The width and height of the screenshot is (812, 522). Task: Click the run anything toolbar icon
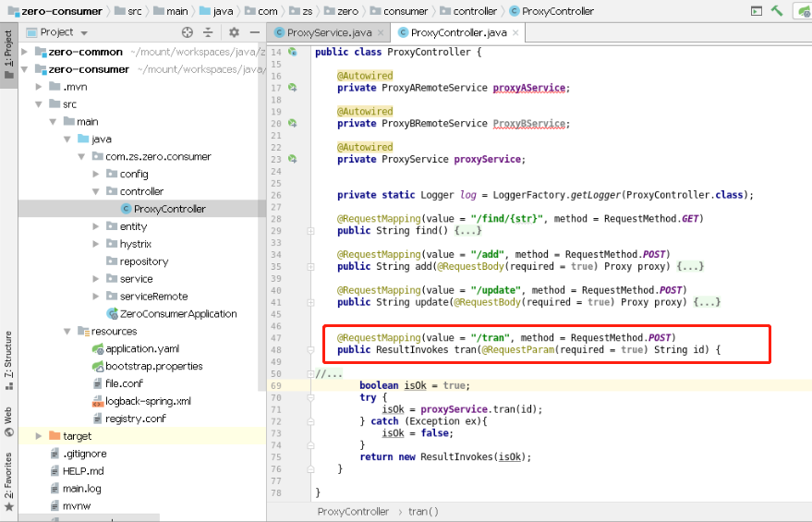pos(756,11)
